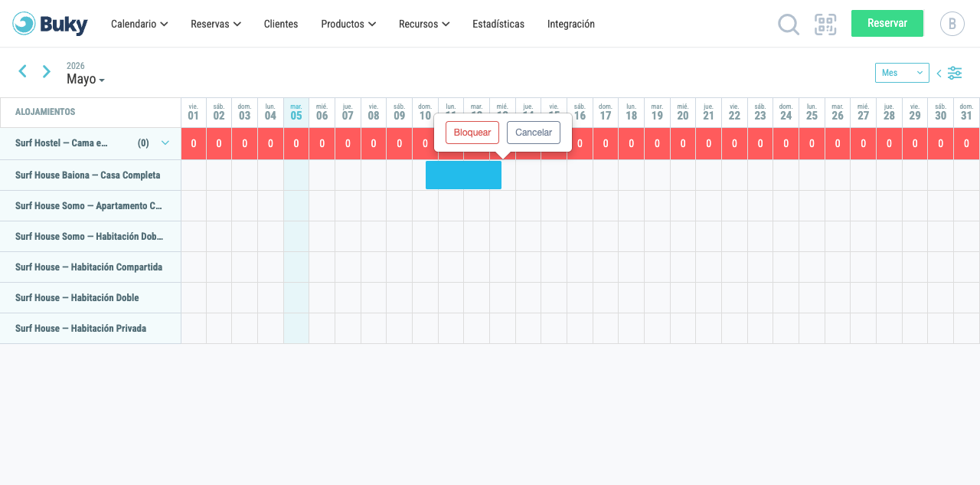Click Surf Hostel availability cell for day 22

tap(734, 143)
